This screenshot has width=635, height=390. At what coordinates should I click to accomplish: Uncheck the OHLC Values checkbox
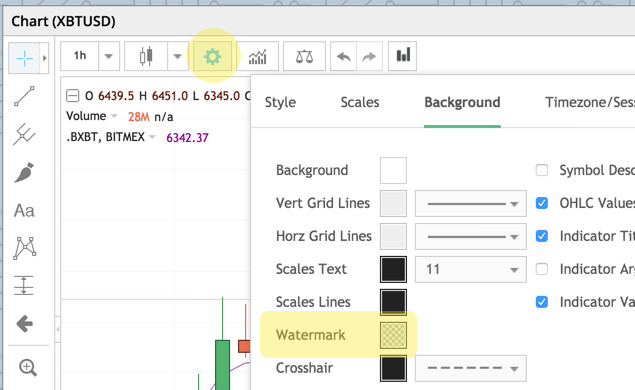pyautogui.click(x=542, y=203)
